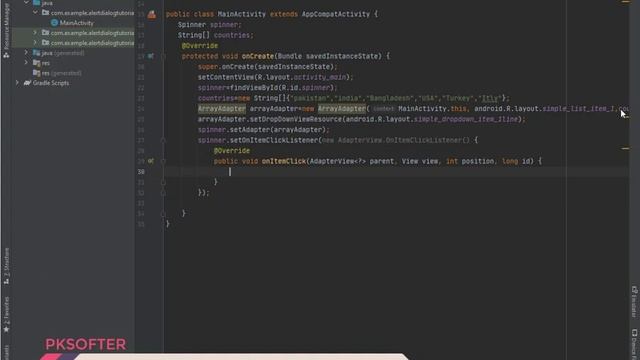Click 'simple_list_item_1' layout constant
The width and height of the screenshot is (640, 360).
[579, 109]
